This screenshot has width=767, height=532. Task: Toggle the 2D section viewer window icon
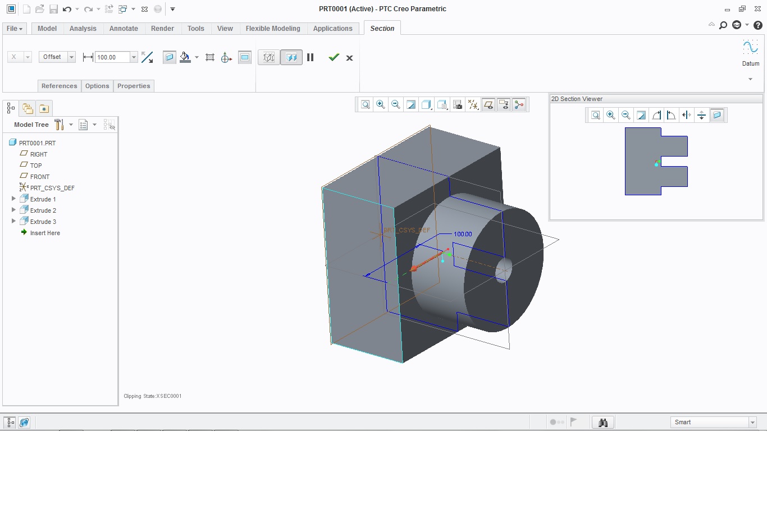click(245, 57)
